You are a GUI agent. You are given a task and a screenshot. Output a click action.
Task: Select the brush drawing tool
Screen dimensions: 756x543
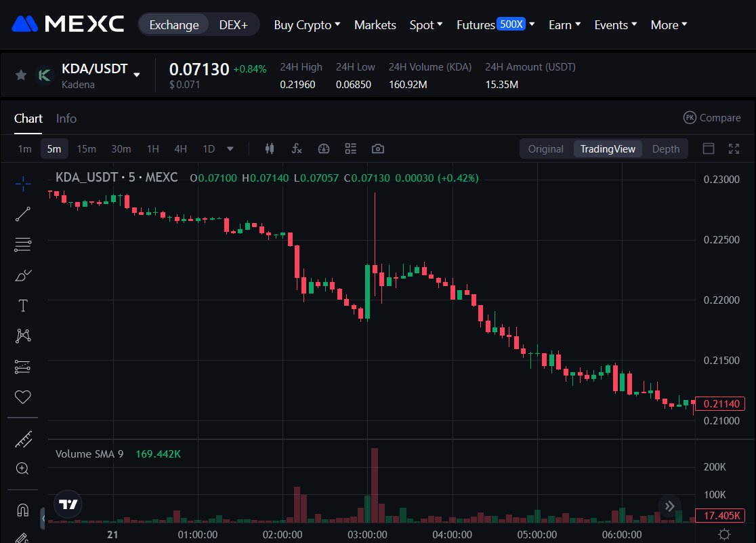[22, 275]
